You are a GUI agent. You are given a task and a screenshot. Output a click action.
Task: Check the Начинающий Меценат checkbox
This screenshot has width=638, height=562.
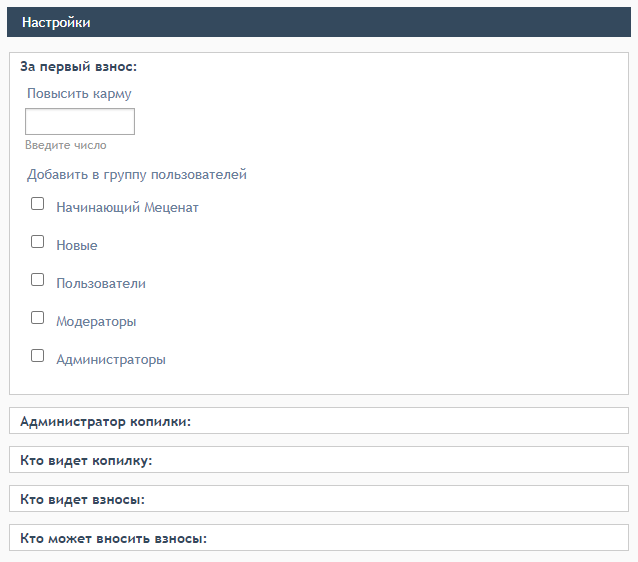pos(37,203)
